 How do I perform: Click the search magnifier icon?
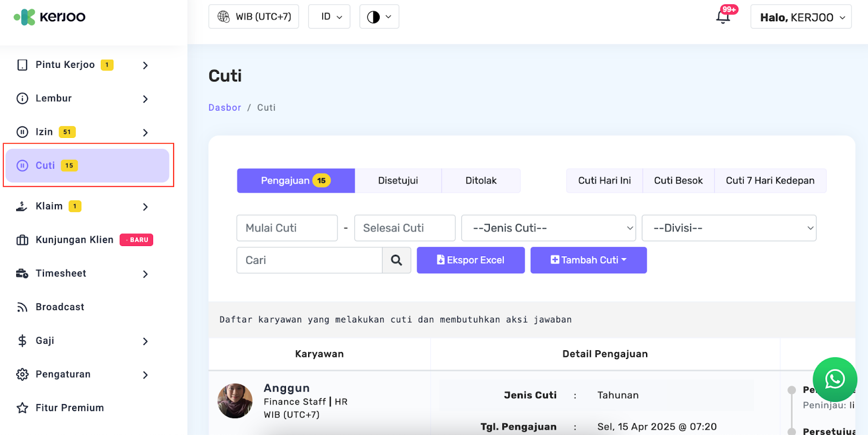[397, 260]
